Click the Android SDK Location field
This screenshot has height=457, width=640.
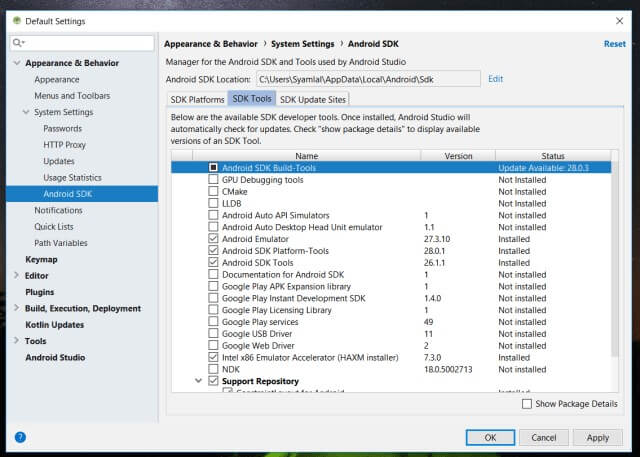click(x=366, y=78)
